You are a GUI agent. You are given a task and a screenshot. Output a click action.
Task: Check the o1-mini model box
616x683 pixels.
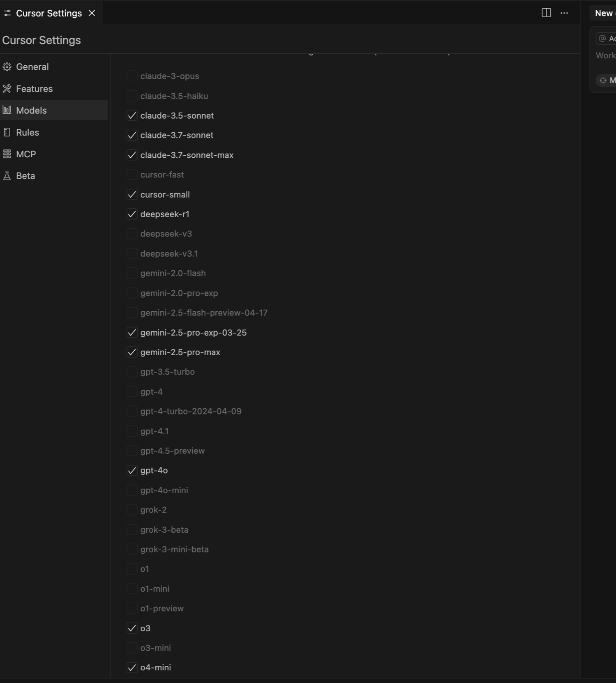tap(132, 589)
